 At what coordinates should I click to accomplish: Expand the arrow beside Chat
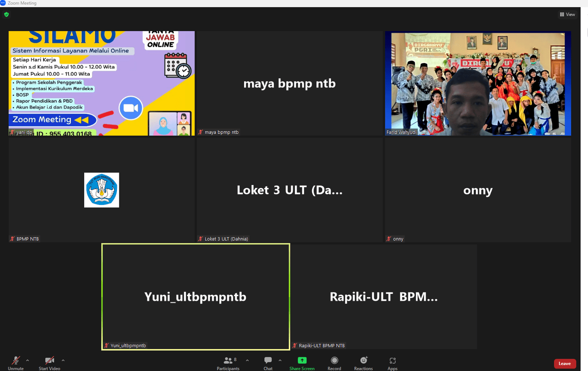coord(280,360)
